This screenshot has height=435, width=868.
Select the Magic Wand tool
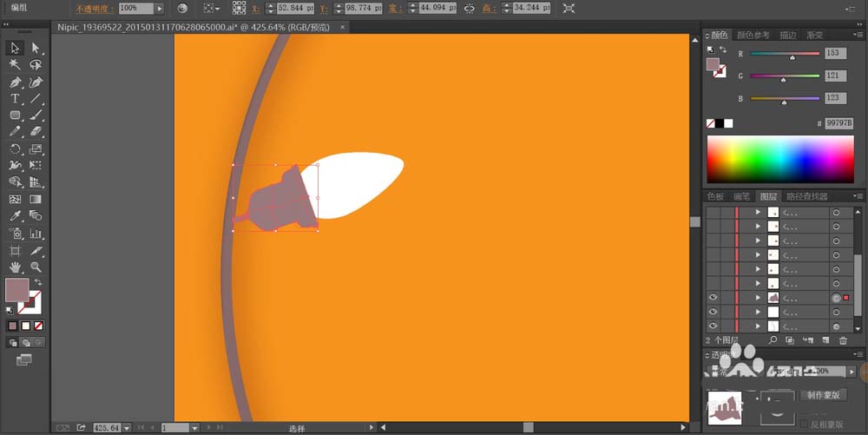pyautogui.click(x=15, y=65)
